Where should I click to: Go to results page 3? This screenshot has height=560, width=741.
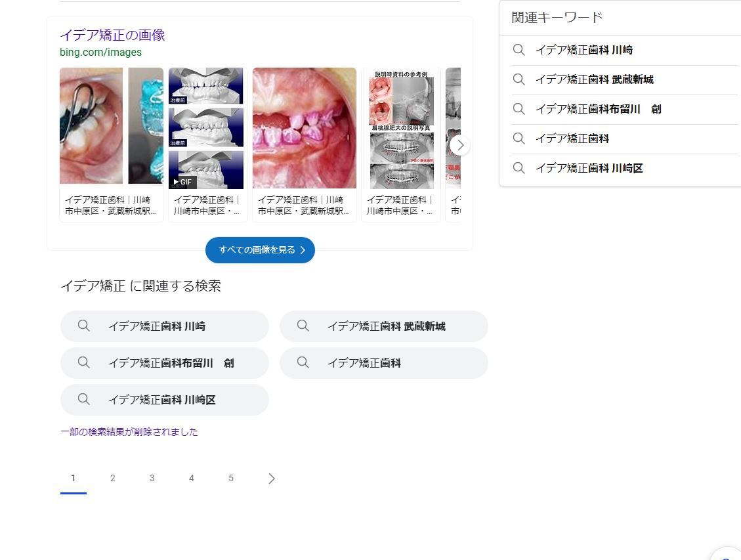[x=152, y=478]
